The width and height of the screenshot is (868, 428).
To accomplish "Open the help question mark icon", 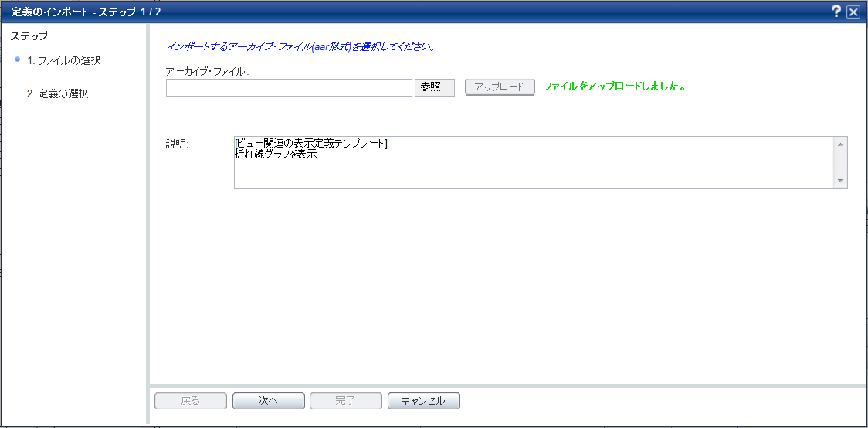I will point(836,12).
